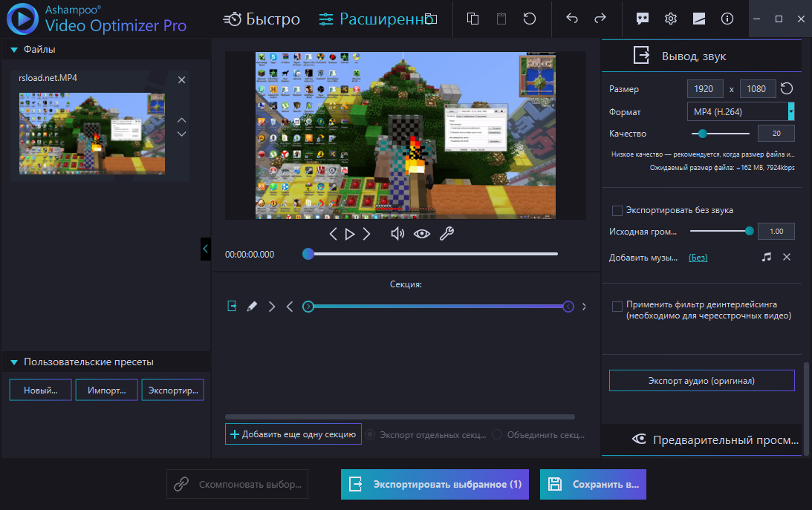This screenshot has width=812, height=510.
Task: Click the section edit pencil icon
Action: coord(252,306)
